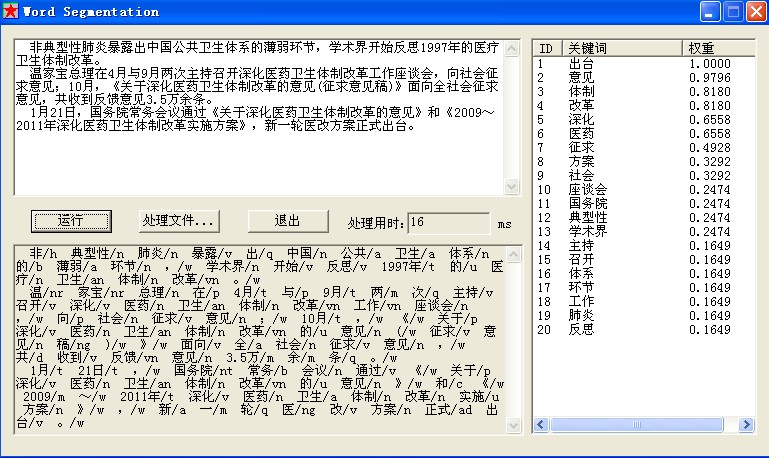Select keyword row 改革
Image resolution: width=769 pixels, height=458 pixels.
click(644, 105)
